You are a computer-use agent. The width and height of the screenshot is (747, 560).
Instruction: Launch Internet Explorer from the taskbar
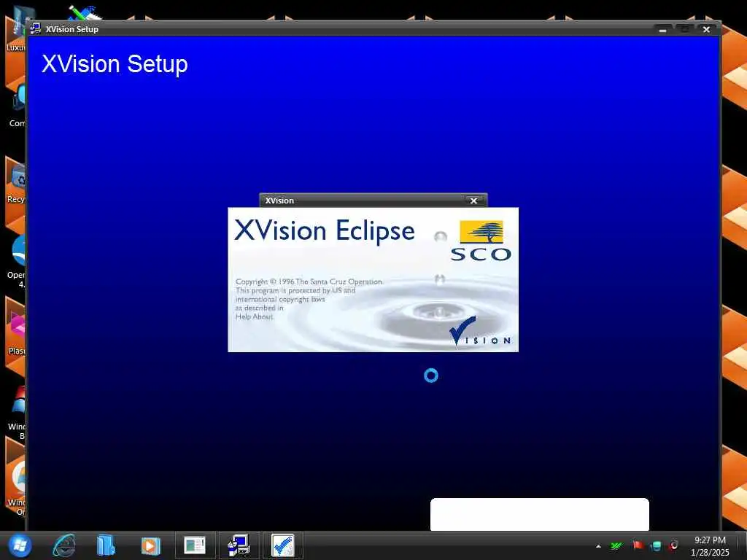click(x=64, y=545)
